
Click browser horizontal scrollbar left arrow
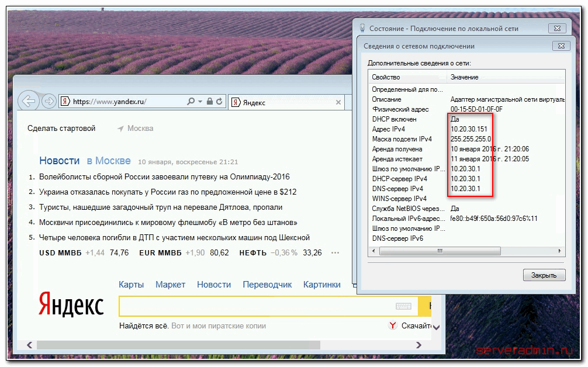30,345
